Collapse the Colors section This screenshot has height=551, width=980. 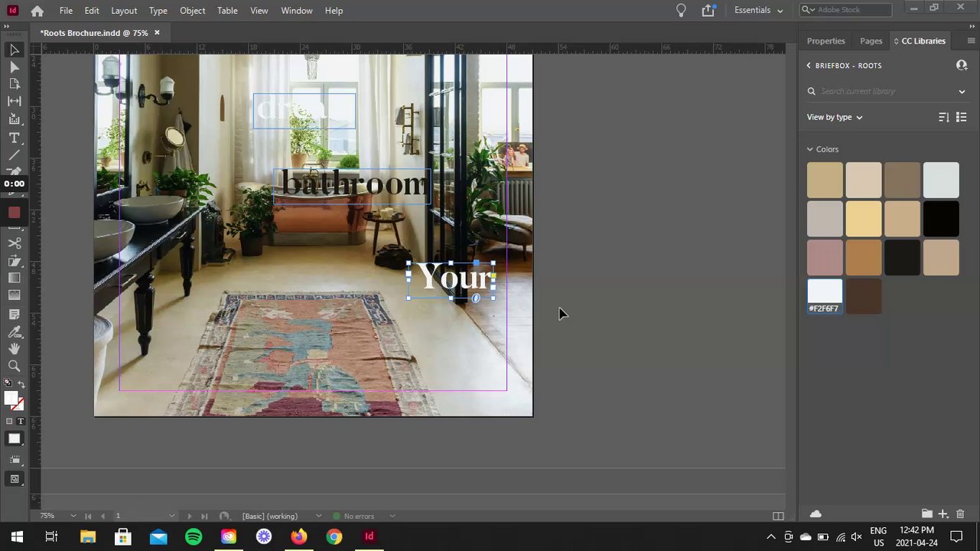pos(810,149)
